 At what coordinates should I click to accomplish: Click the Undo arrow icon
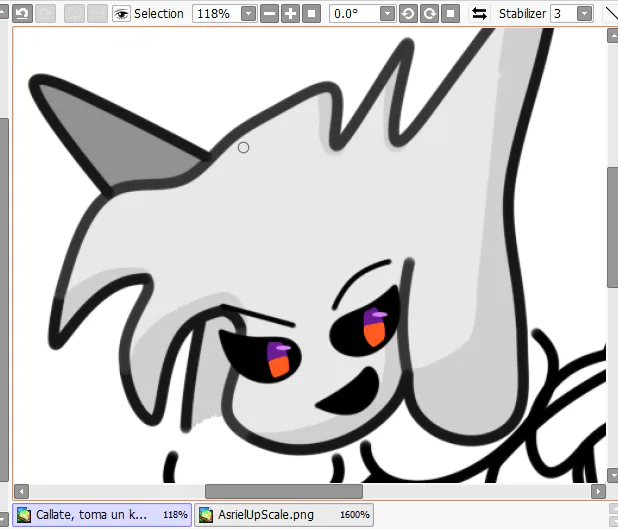pos(22,14)
